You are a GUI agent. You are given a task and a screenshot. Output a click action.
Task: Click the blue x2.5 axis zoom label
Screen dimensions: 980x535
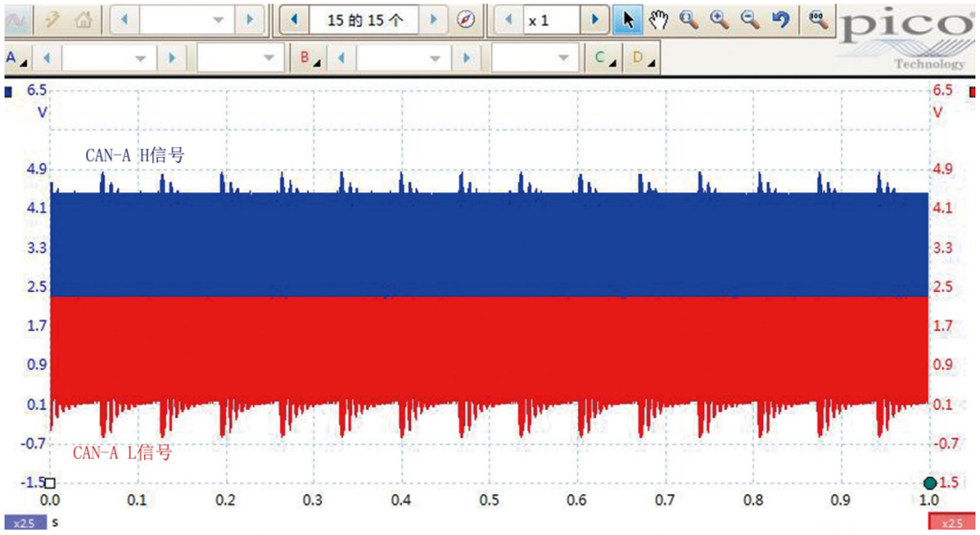[x=25, y=522]
